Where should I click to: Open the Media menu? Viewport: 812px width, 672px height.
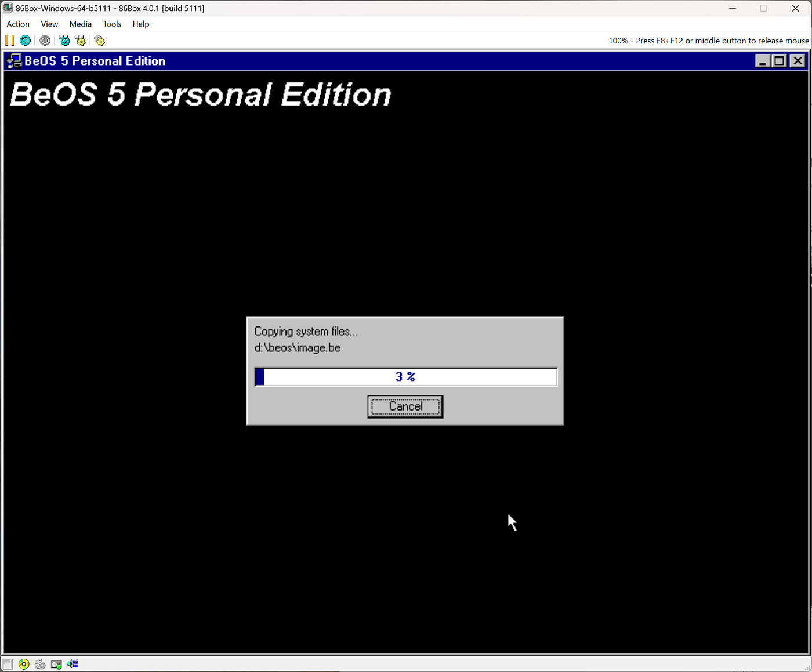81,24
